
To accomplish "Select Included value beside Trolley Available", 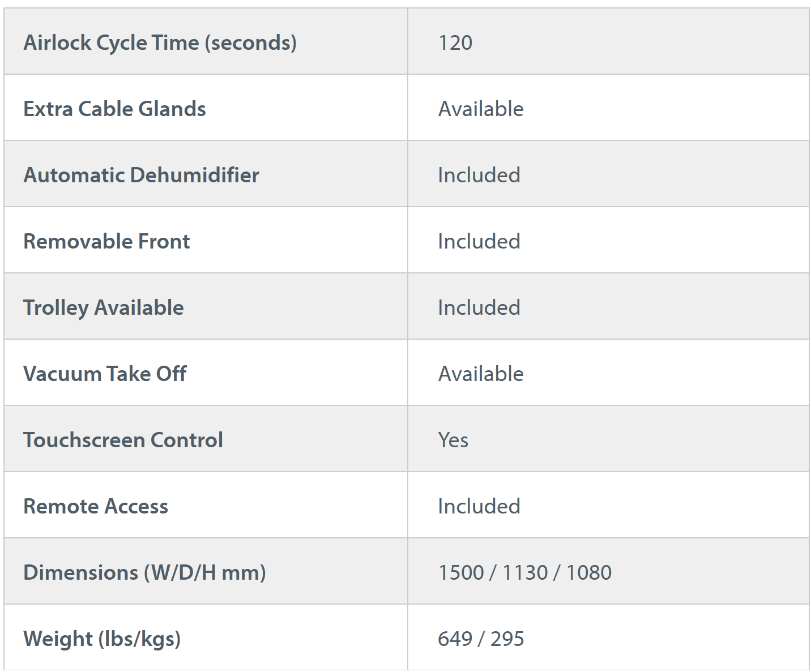I will pos(479,307).
